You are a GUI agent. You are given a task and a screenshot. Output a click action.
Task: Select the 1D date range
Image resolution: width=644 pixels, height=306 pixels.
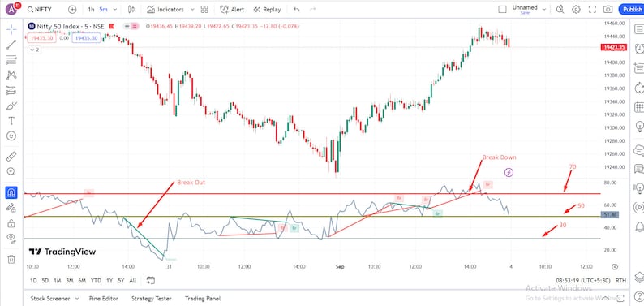(34, 281)
